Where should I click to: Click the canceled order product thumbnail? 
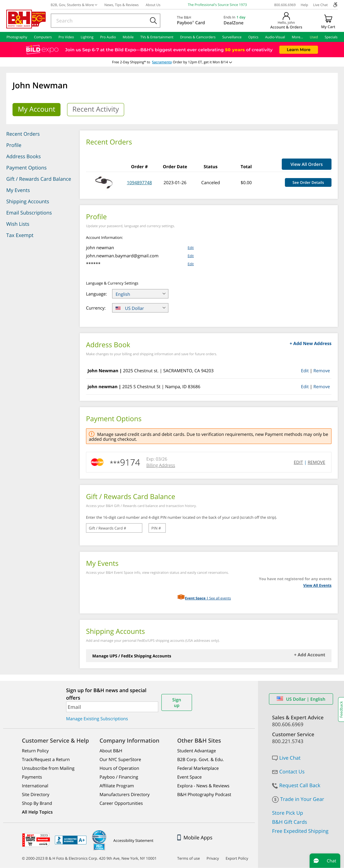coord(104,182)
